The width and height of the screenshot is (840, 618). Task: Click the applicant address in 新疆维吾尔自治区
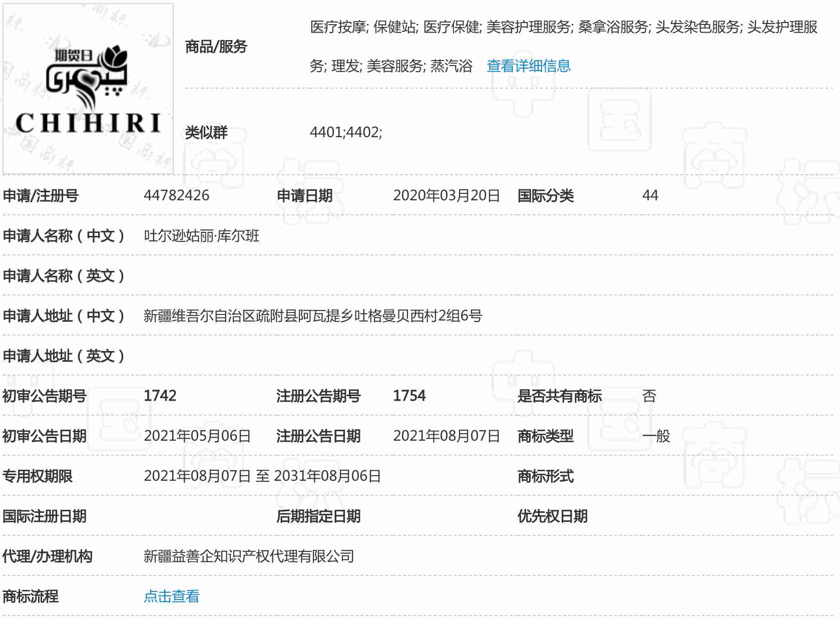tap(312, 316)
